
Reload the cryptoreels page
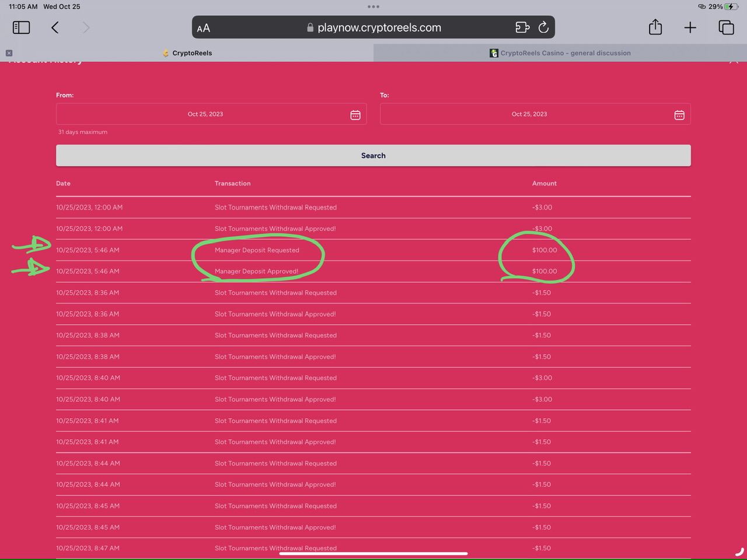(543, 27)
